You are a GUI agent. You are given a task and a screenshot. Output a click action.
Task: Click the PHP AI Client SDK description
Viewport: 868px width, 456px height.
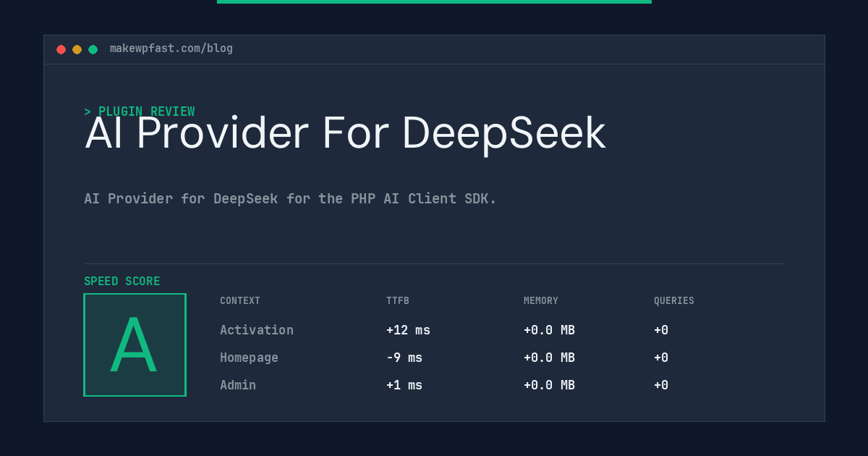[290, 198]
